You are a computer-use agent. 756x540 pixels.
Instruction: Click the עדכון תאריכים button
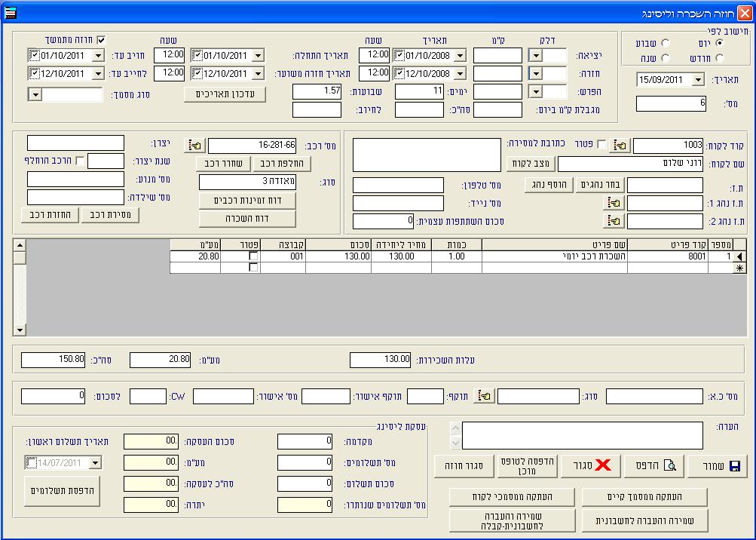pyautogui.click(x=225, y=94)
